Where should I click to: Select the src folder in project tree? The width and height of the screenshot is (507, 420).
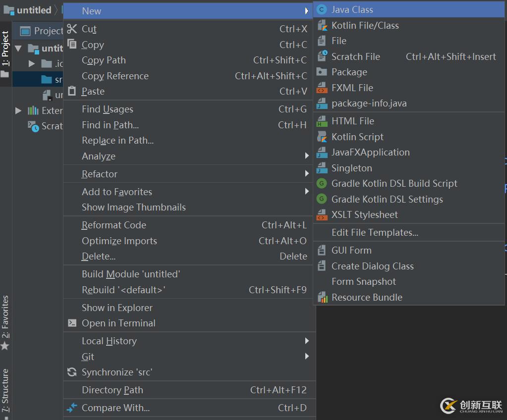pyautogui.click(x=38, y=79)
